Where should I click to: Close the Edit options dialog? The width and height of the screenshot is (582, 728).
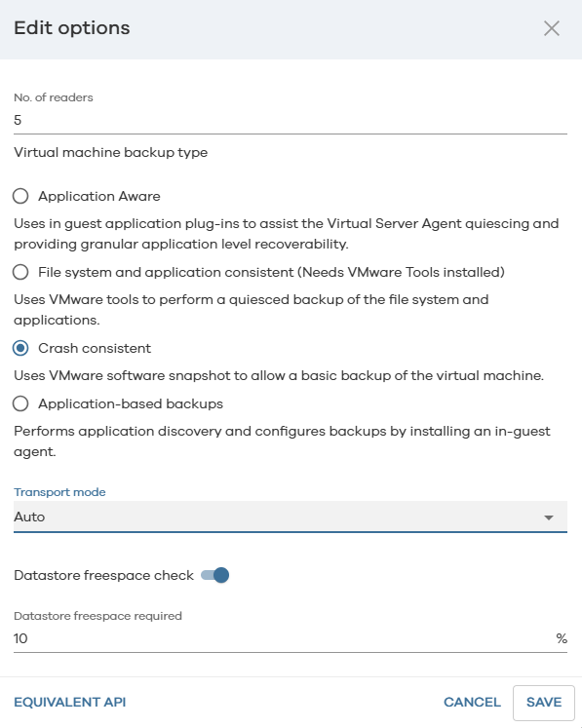(552, 28)
